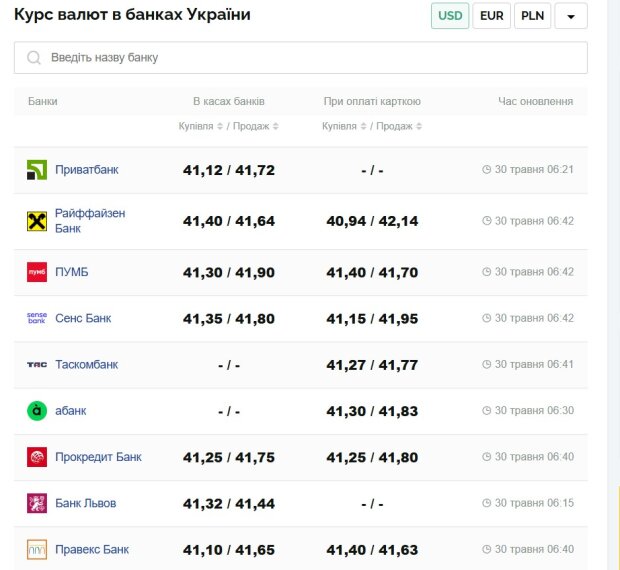Click the Sense Bank logo icon
Viewport: 620px width, 570px height.
37,318
